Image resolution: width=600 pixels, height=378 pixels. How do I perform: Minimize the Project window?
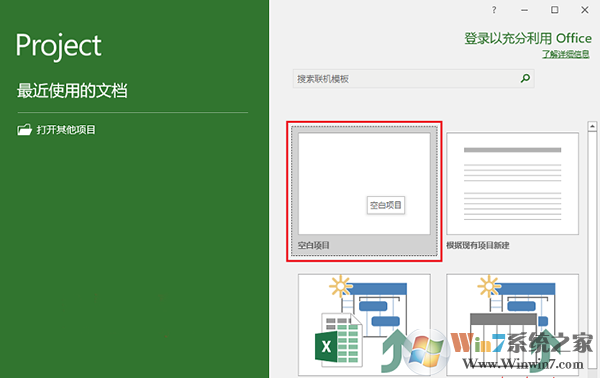pyautogui.click(x=524, y=10)
